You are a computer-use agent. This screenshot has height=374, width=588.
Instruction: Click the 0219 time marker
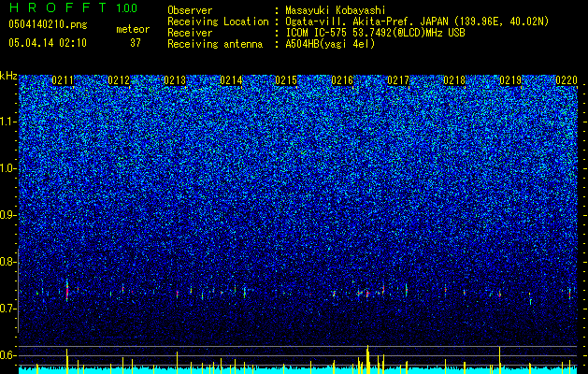[x=510, y=80]
